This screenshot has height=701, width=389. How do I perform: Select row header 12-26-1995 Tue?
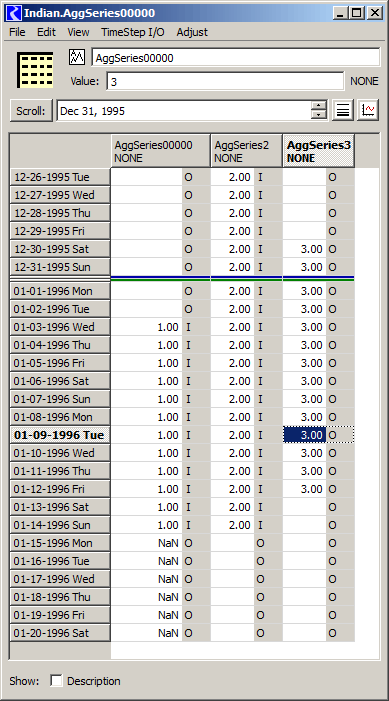pyautogui.click(x=60, y=177)
